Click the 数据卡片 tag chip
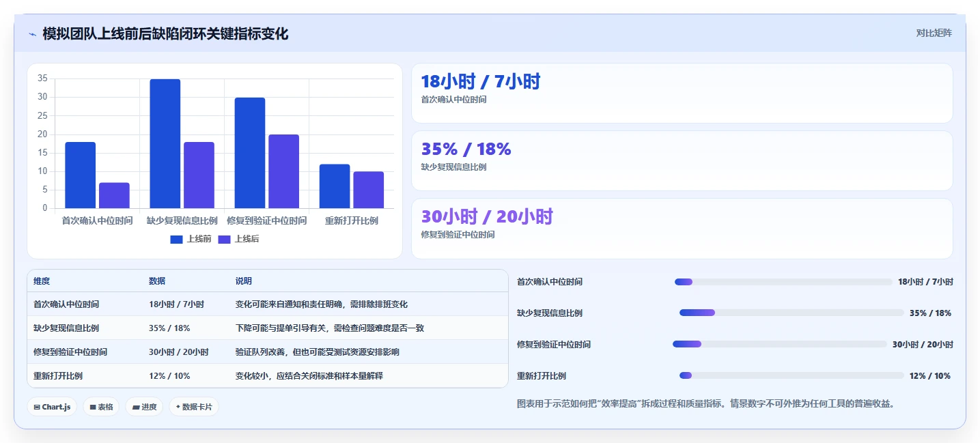Viewport: 980px width, 443px height. coord(194,407)
